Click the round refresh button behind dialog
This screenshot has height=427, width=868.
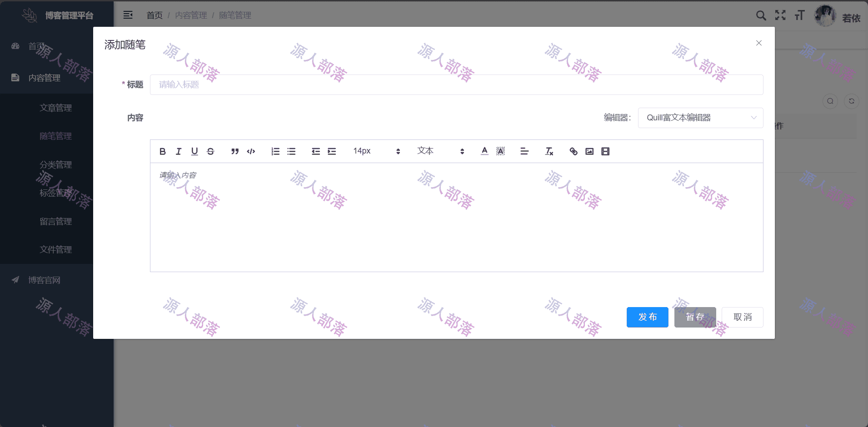point(852,101)
